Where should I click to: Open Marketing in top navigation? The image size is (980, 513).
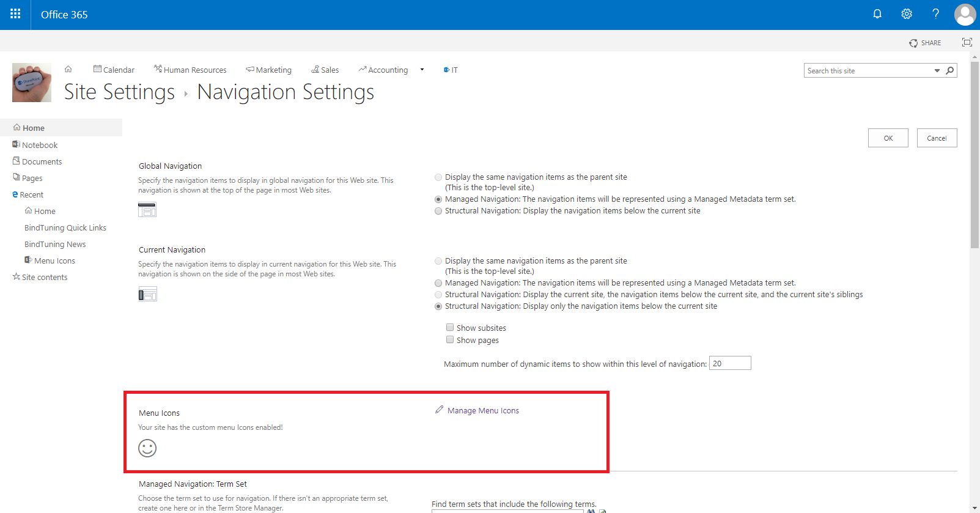(x=269, y=70)
